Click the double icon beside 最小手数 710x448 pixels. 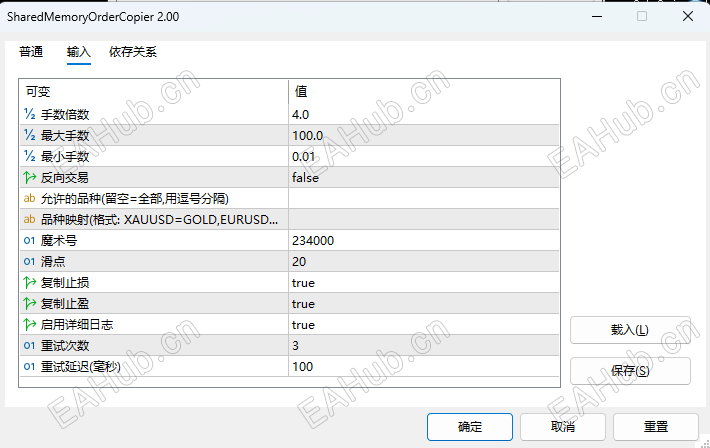29,156
